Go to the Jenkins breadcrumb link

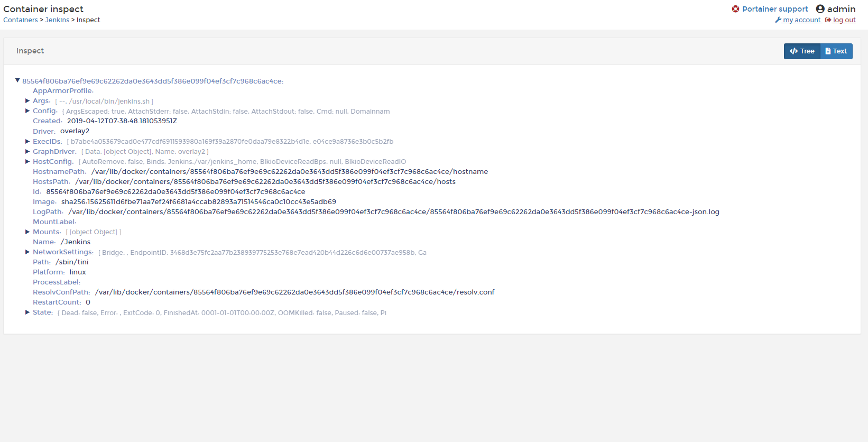(x=57, y=20)
